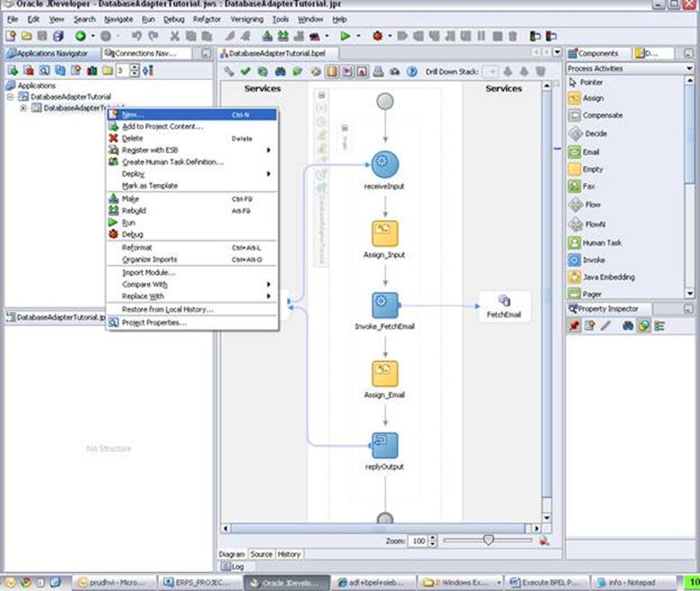This screenshot has width=700, height=591.
Task: Choose Restore from Local History...
Action: click(192, 309)
